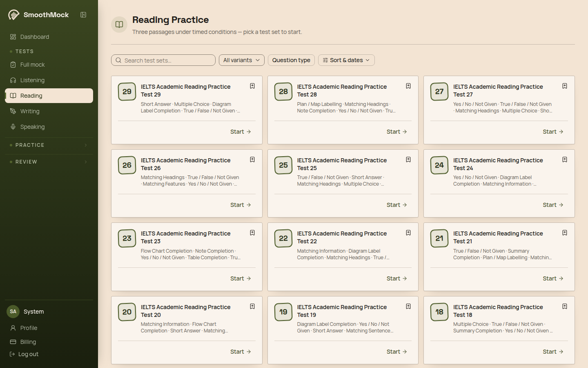The width and height of the screenshot is (588, 368).
Task: Start Reading Practice Test 18
Action: (553, 352)
